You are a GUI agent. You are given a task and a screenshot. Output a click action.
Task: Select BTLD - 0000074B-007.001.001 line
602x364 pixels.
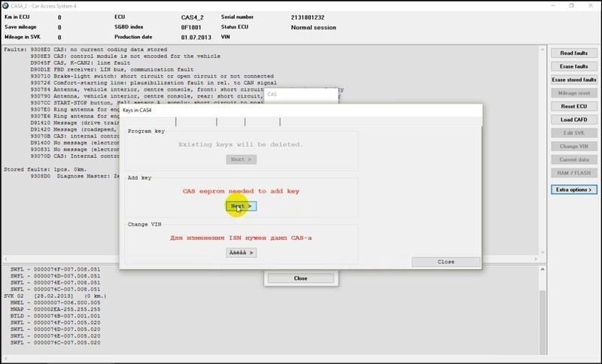(x=55, y=316)
